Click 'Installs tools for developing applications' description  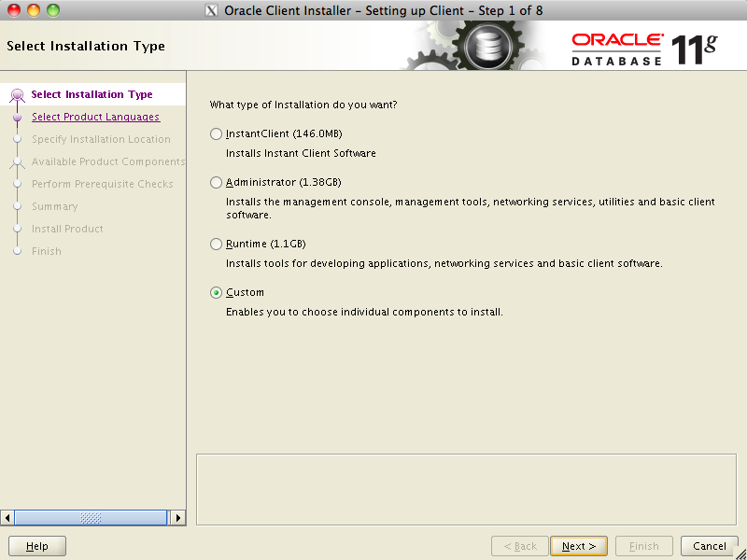tap(444, 263)
